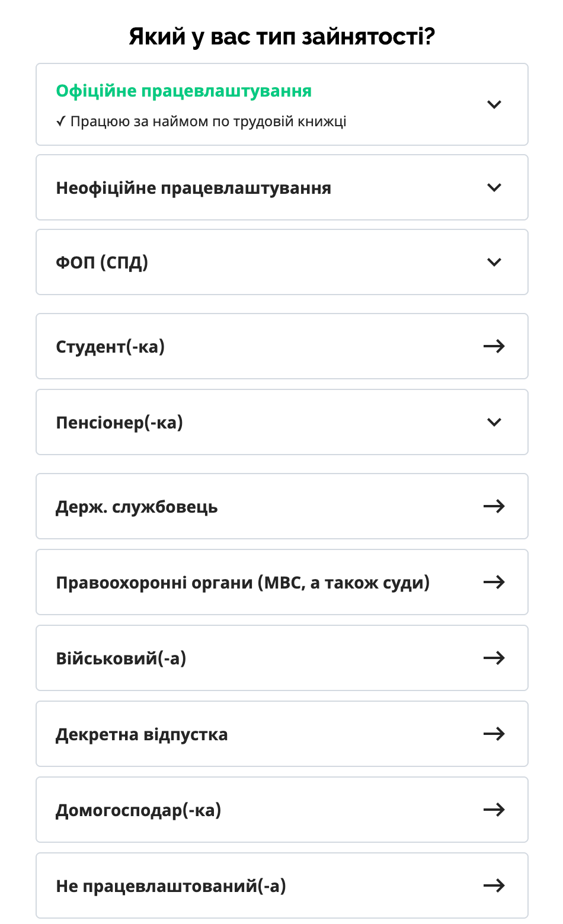Expand the ФОП (СПД) chevron
563x924 pixels.
tap(494, 262)
